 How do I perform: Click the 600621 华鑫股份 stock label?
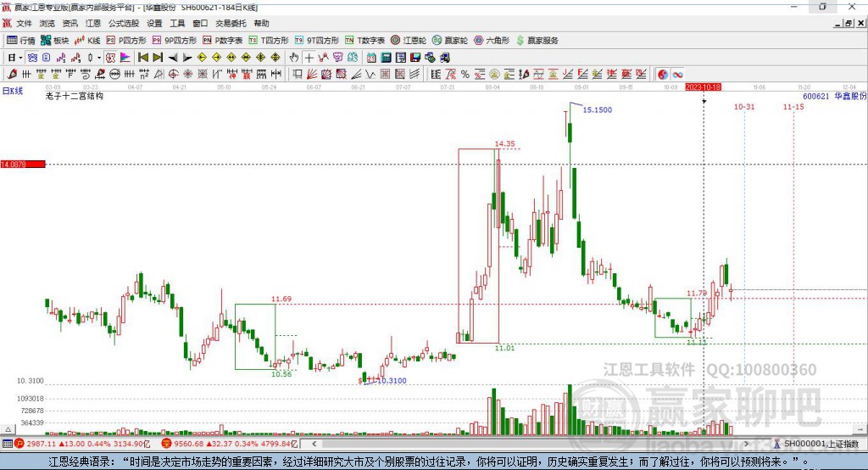(x=835, y=96)
